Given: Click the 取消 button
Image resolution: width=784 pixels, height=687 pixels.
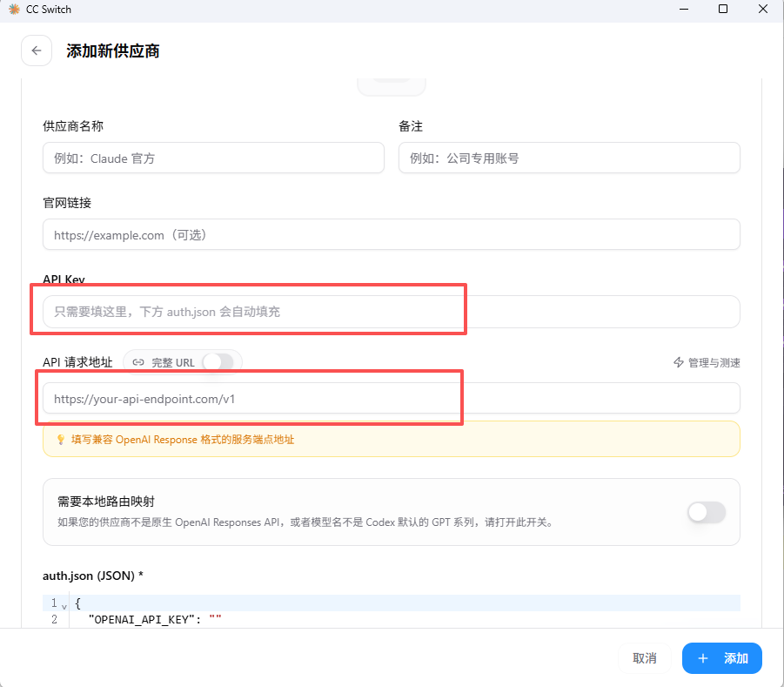Looking at the screenshot, I should pyautogui.click(x=645, y=658).
